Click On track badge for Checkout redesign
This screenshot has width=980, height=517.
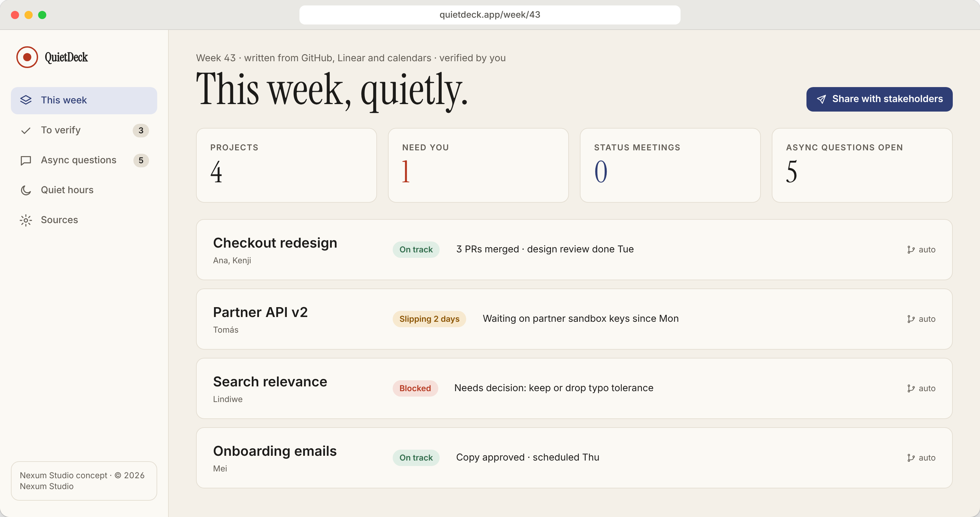[x=416, y=250]
